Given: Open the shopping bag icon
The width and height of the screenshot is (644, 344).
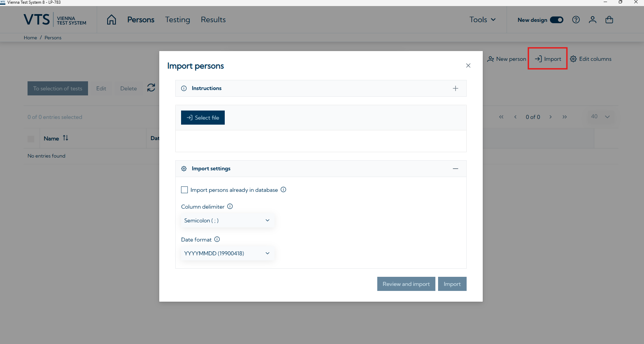Looking at the screenshot, I should [609, 20].
